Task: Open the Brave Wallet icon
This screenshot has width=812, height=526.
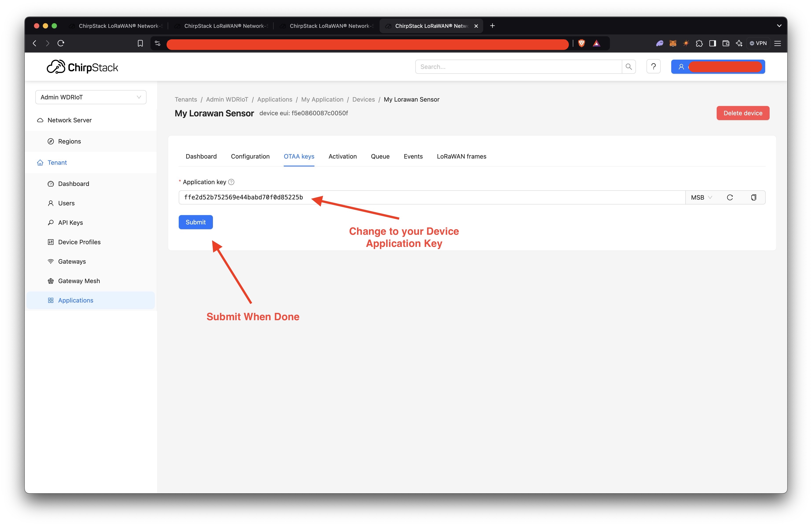Action: pos(726,43)
